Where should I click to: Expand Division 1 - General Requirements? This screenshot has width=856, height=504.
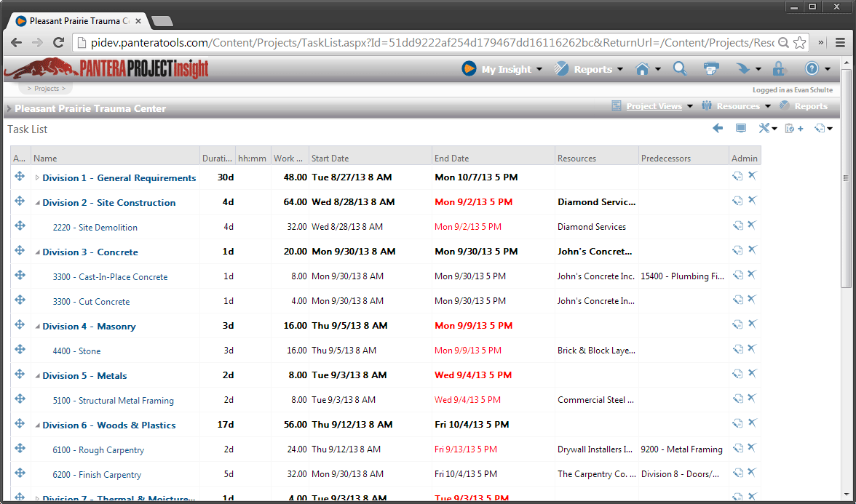(37, 178)
